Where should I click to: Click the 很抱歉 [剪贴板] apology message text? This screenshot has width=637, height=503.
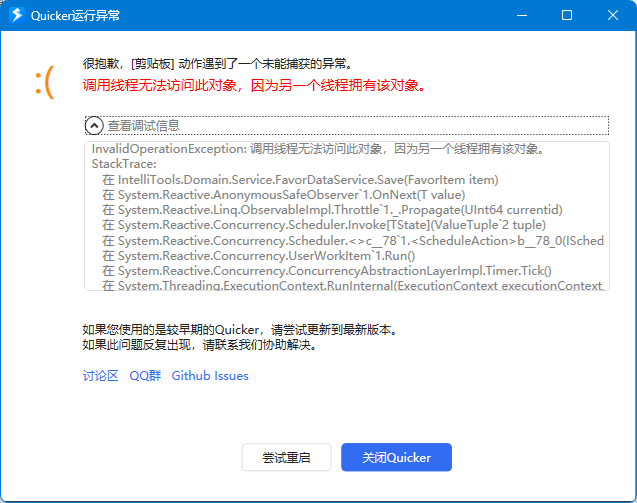click(217, 63)
